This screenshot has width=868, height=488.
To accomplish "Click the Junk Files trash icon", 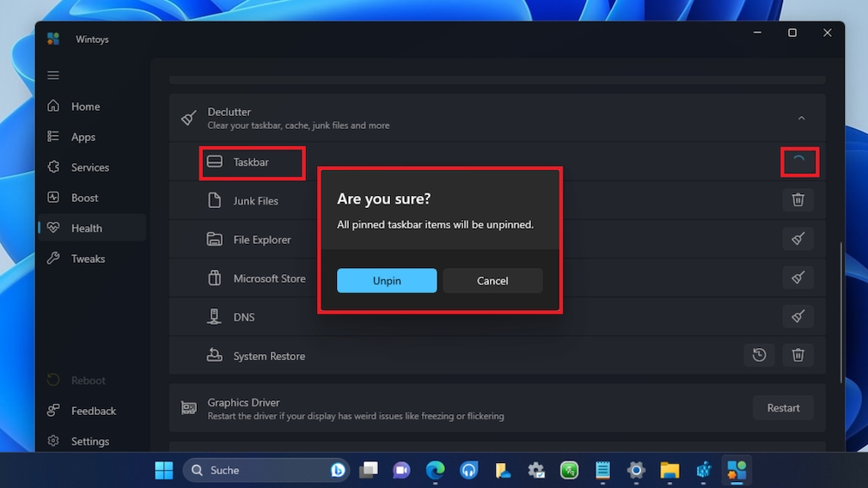I will click(x=798, y=200).
